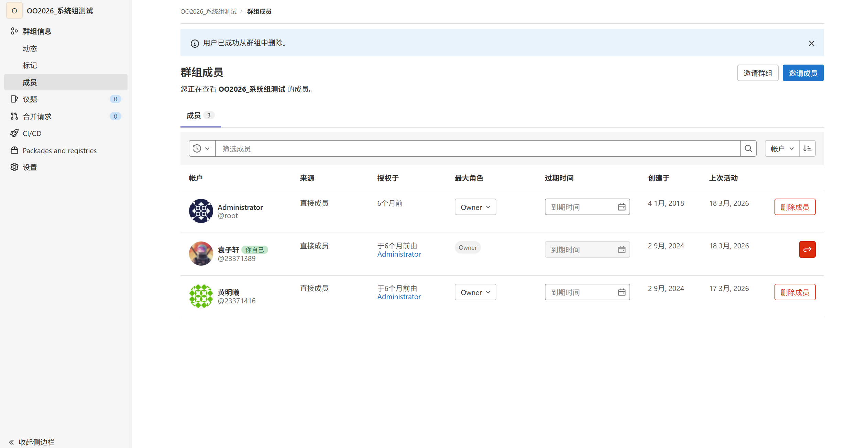The height and width of the screenshot is (448, 868).
Task: Go to 动态 in sidebar menu
Action: pos(30,48)
